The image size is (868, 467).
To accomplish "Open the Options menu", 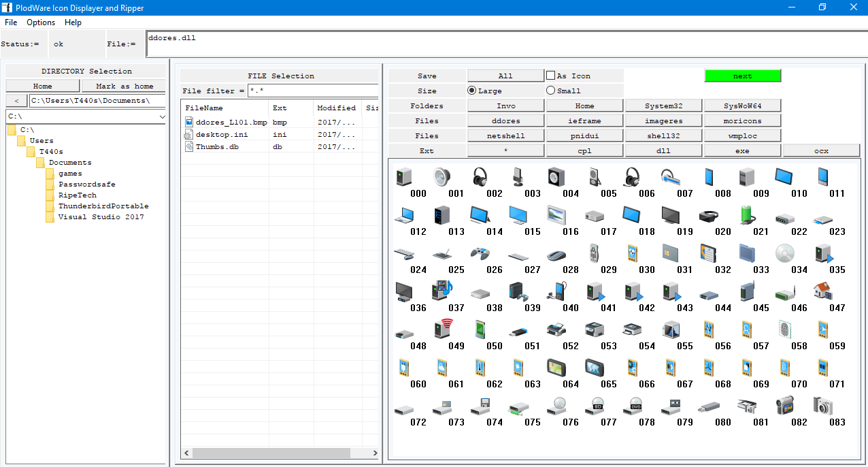I will 40,22.
